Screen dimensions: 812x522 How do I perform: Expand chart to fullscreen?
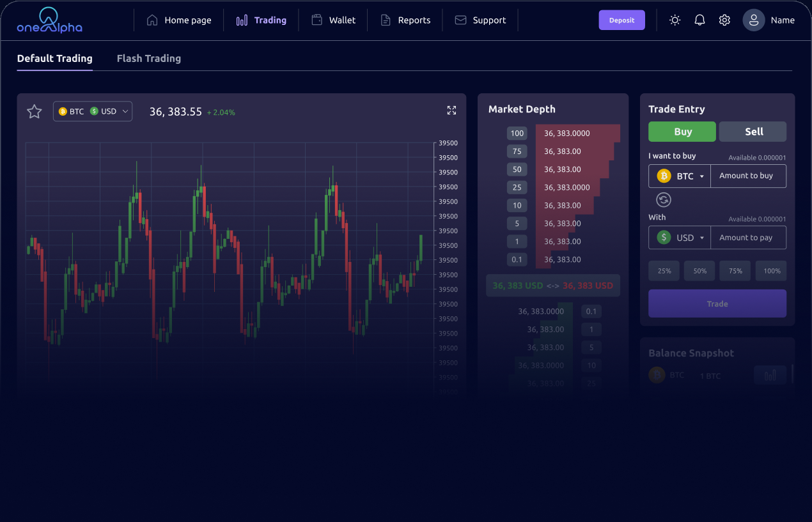tap(451, 111)
